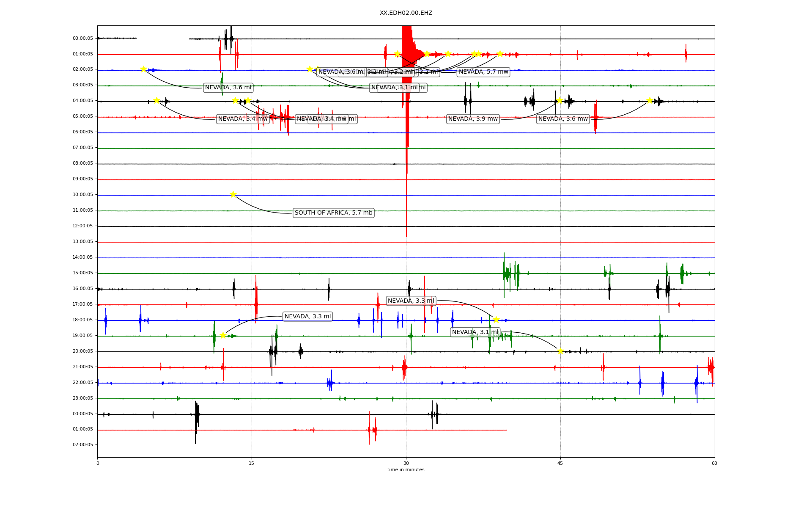Click the yellow star on the 10:00:05 trace
Viewport: 812px width, 508px height.
(x=233, y=194)
